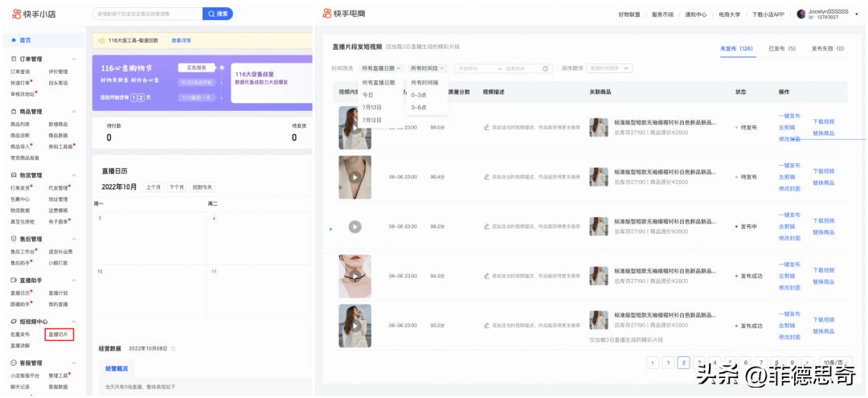Open 好物联盟 in the top navigation
868x398 pixels.
click(x=628, y=14)
